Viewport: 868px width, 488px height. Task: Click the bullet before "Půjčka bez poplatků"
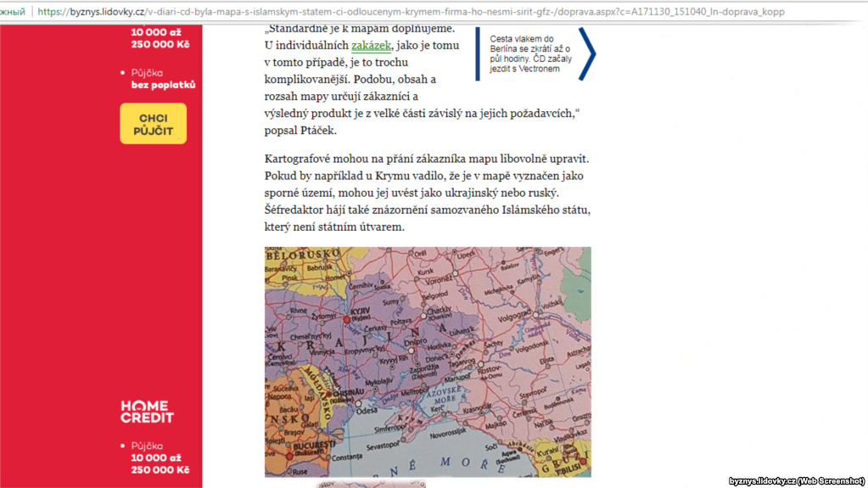coord(123,73)
